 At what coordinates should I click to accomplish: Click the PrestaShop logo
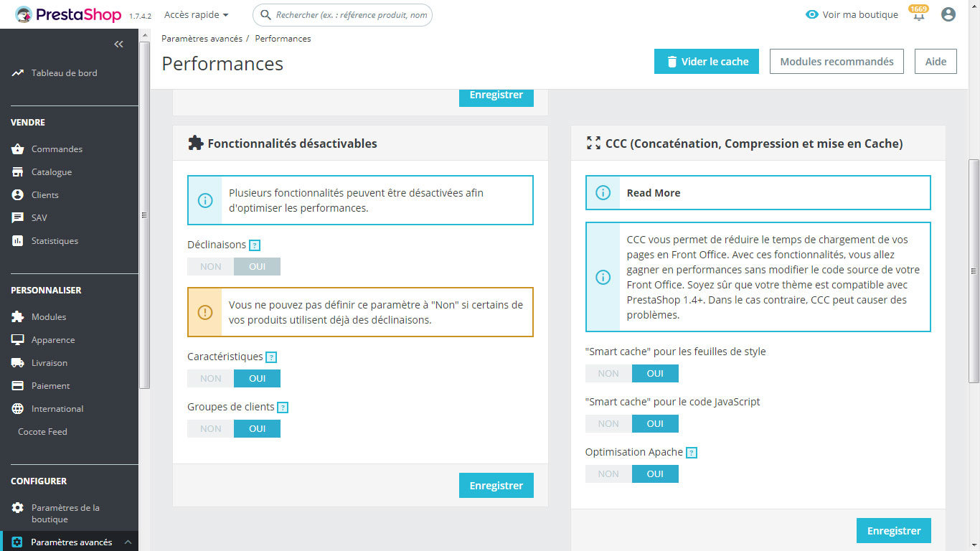pyautogui.click(x=68, y=14)
